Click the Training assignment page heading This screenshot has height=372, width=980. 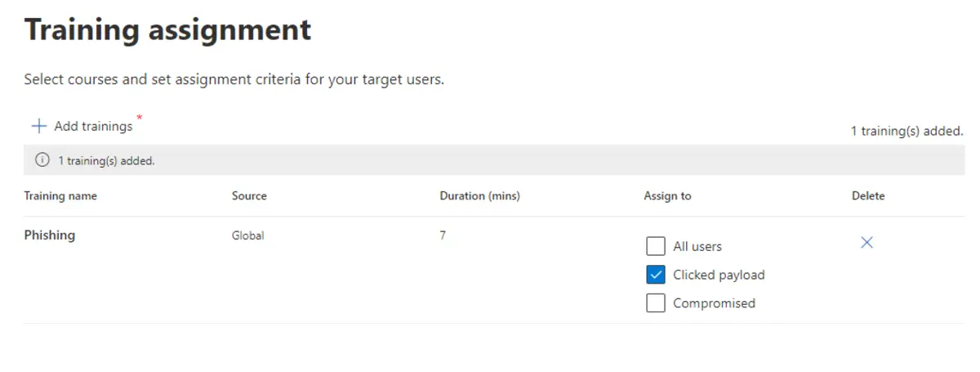click(167, 29)
